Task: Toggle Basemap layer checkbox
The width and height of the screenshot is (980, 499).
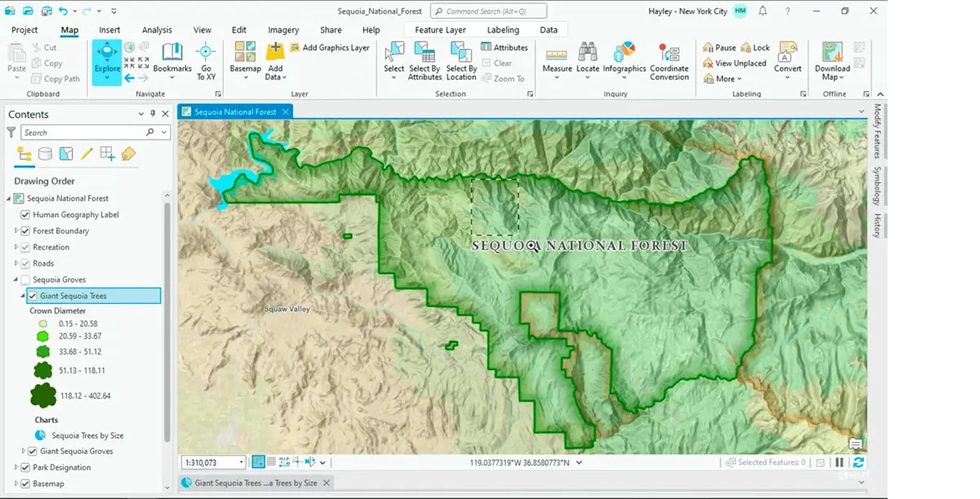Action: [x=25, y=483]
